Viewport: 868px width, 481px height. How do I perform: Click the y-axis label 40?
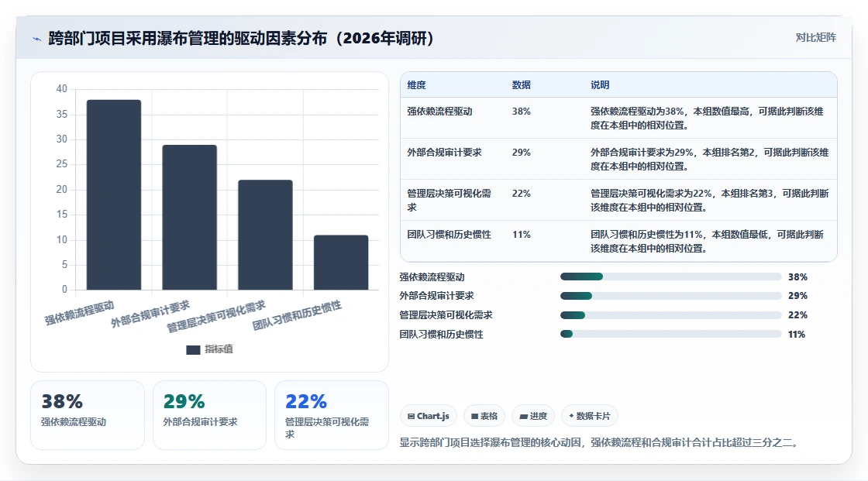pyautogui.click(x=61, y=88)
